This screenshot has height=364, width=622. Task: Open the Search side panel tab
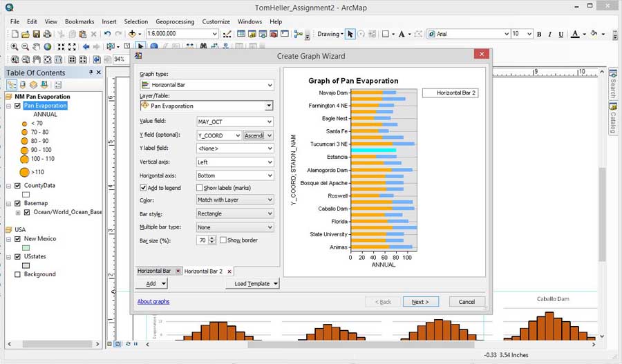pyautogui.click(x=613, y=84)
